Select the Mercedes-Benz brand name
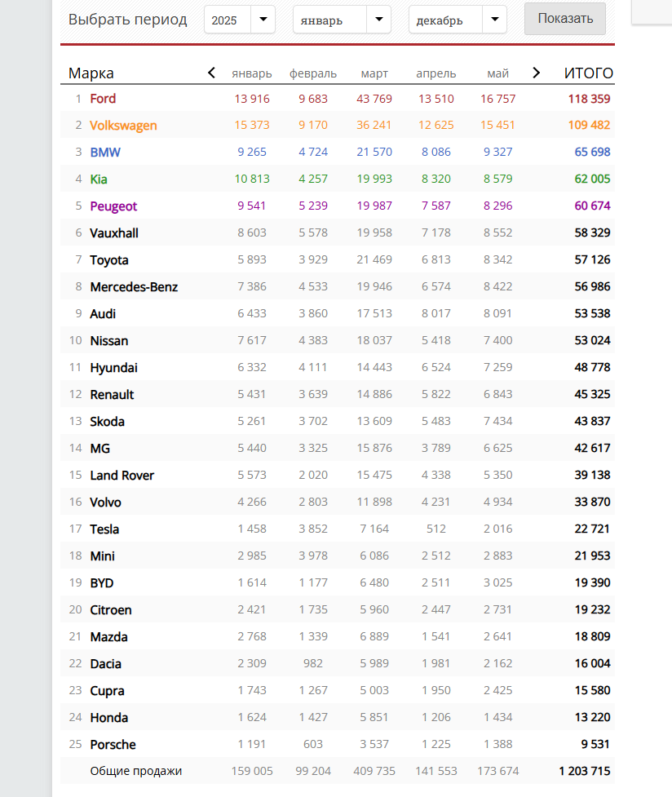The height and width of the screenshot is (797, 672). pos(134,287)
